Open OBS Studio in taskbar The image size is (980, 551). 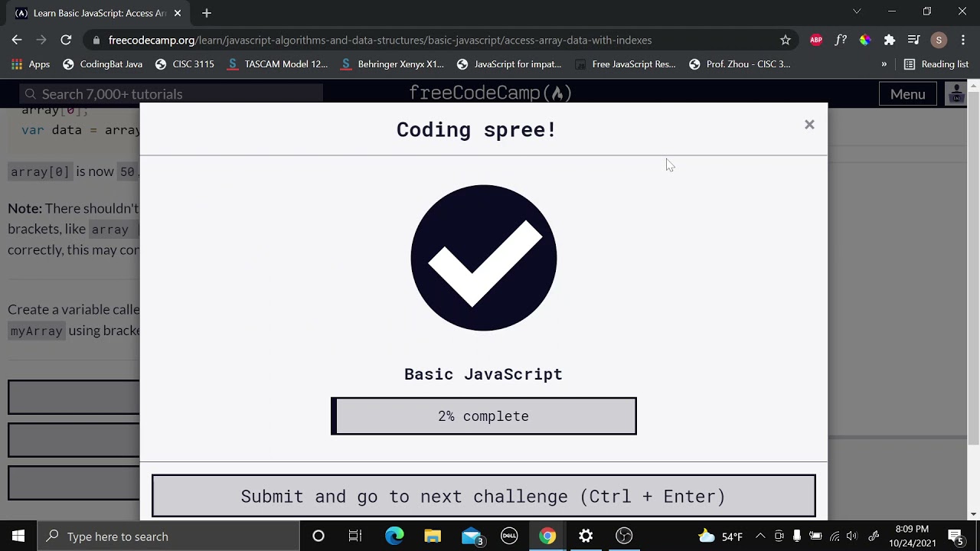pyautogui.click(x=624, y=536)
